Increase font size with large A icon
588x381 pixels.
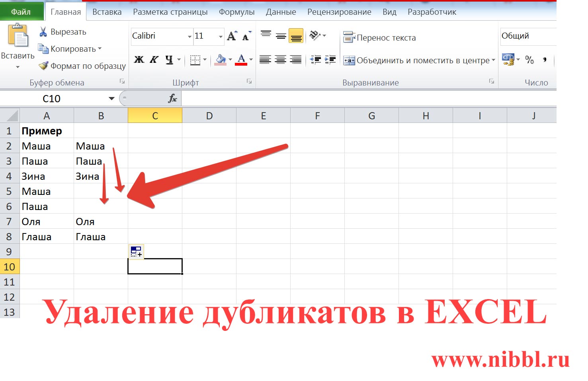click(x=232, y=36)
